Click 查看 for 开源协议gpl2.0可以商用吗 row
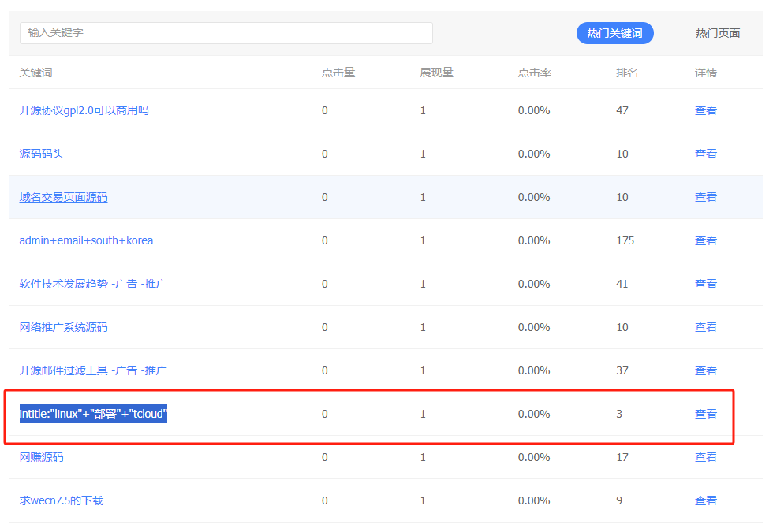 705,110
